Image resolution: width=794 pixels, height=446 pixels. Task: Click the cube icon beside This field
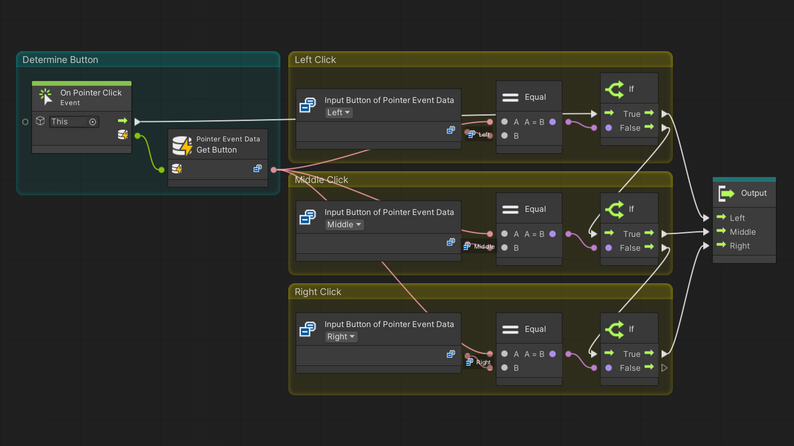click(41, 121)
